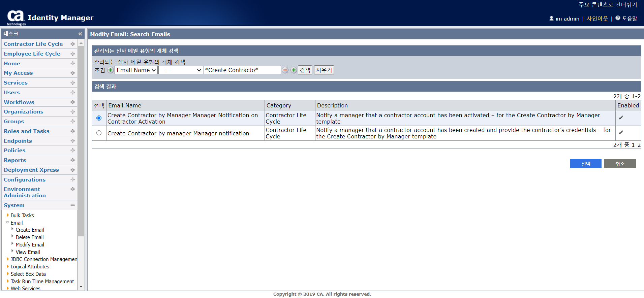Click the sidebar scrollbar thumb
This screenshot has height=298, width=644.
(81, 141)
